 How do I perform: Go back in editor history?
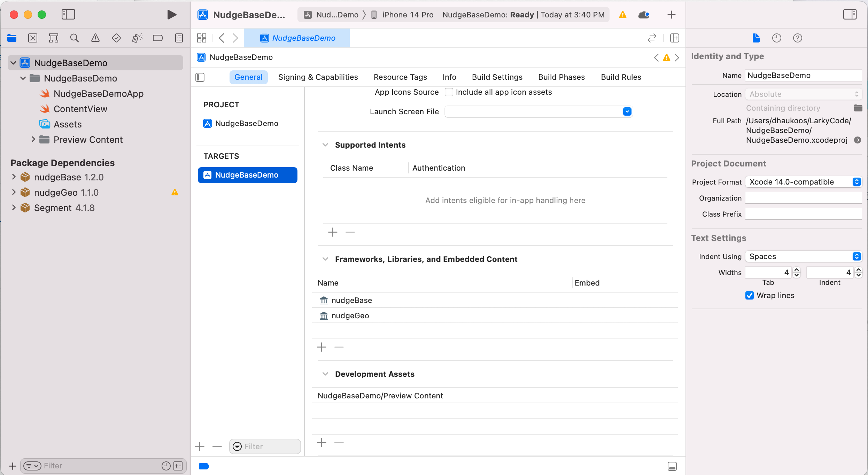click(x=222, y=38)
